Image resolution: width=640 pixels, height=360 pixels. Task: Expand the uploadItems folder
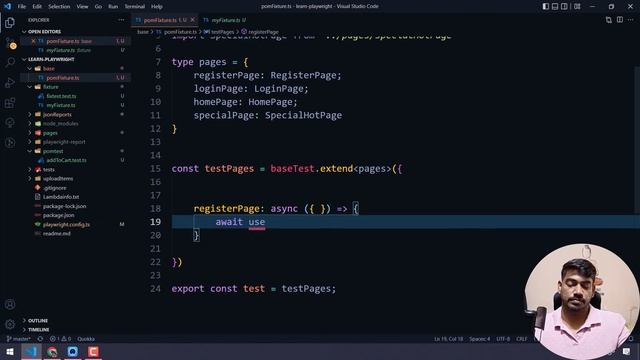tap(58, 178)
